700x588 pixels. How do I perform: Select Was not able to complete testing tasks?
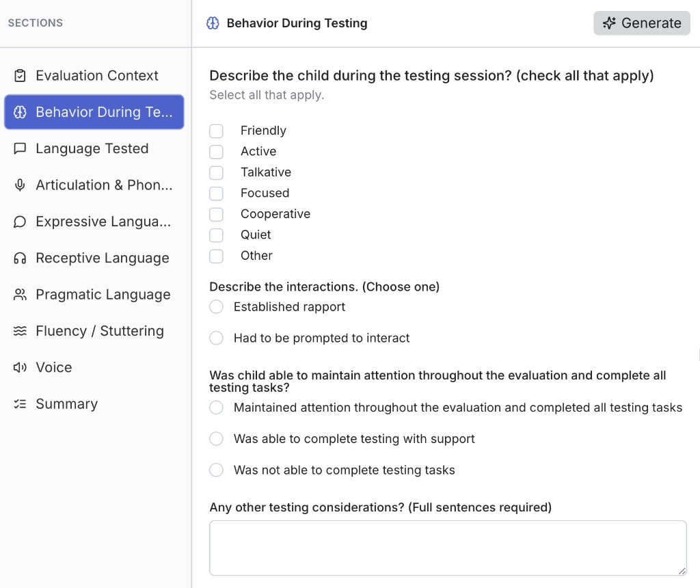pyautogui.click(x=217, y=470)
